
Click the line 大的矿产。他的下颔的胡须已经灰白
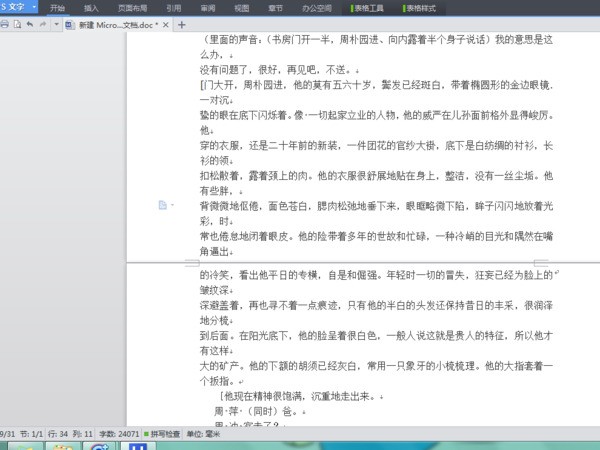[377, 366]
